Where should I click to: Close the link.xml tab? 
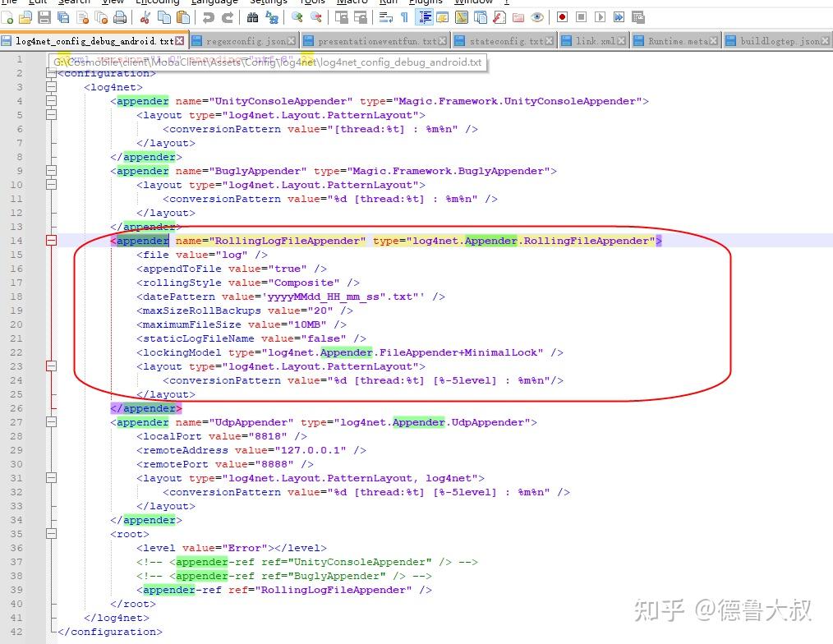pos(620,41)
